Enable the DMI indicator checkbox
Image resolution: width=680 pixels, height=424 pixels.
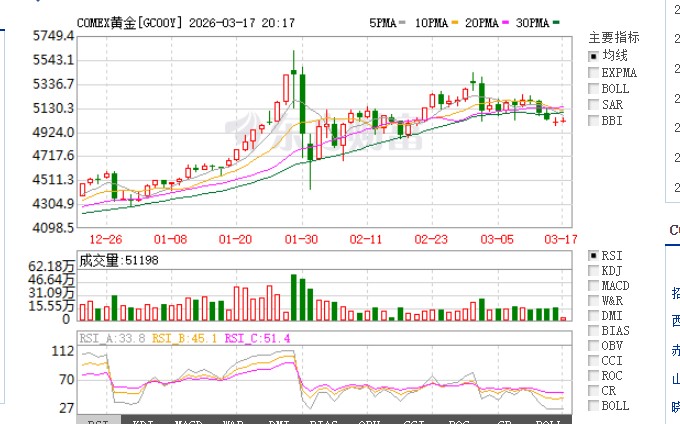click(593, 315)
